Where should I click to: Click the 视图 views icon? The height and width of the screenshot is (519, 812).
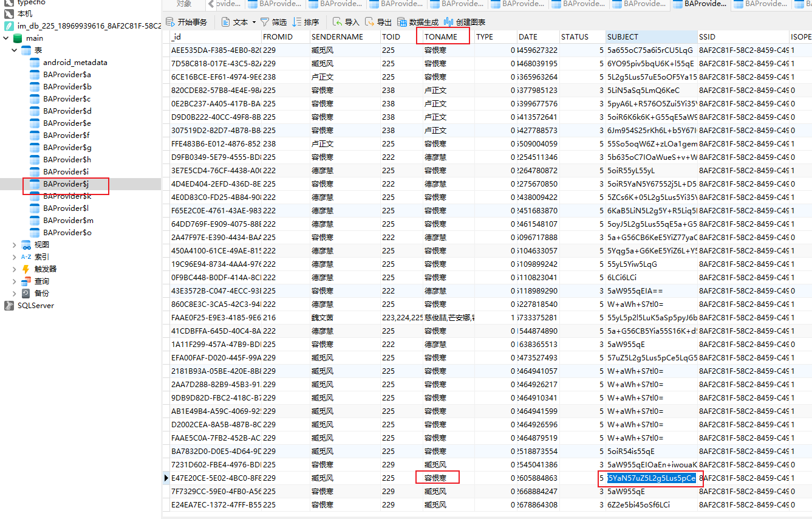(26, 245)
